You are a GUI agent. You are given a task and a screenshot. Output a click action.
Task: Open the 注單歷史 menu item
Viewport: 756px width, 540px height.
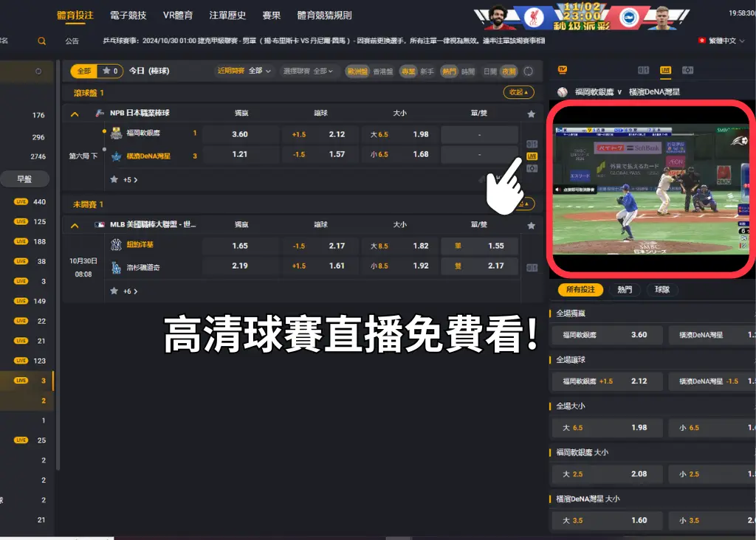227,15
